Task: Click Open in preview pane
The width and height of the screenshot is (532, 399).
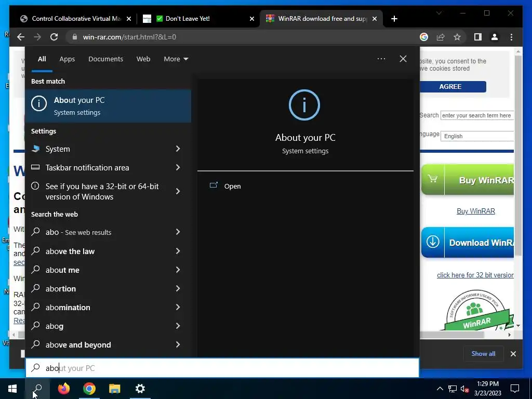Action: (226, 186)
